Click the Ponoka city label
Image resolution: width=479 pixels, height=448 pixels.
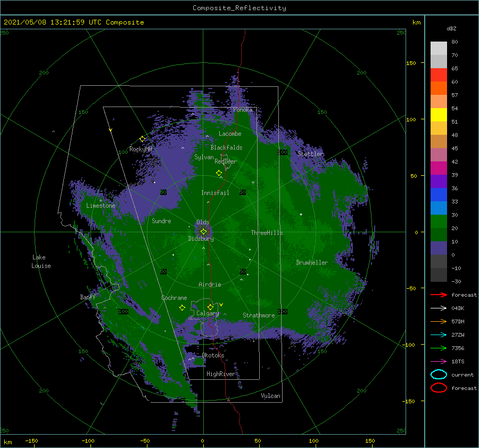(243, 110)
